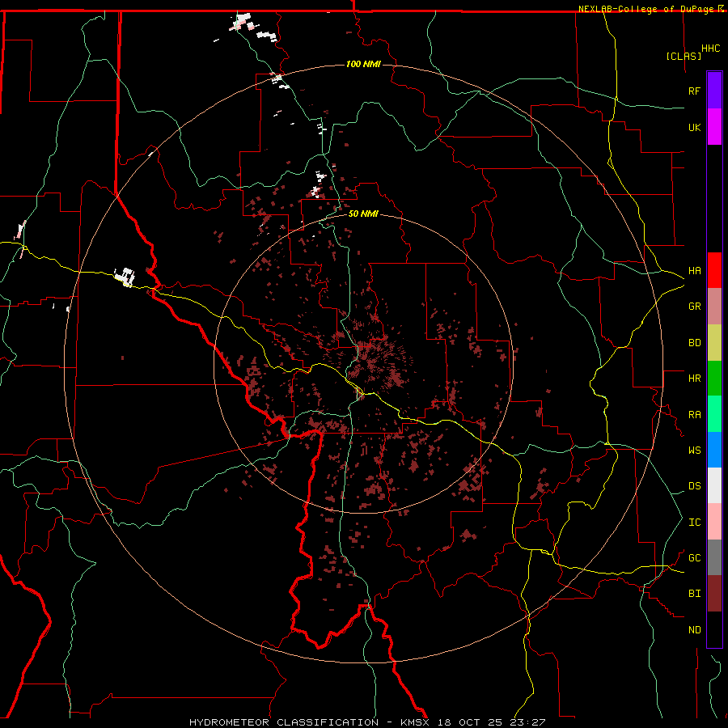The height and width of the screenshot is (728, 728).
Task: Click the ND legend label
Action: pyautogui.click(x=695, y=630)
